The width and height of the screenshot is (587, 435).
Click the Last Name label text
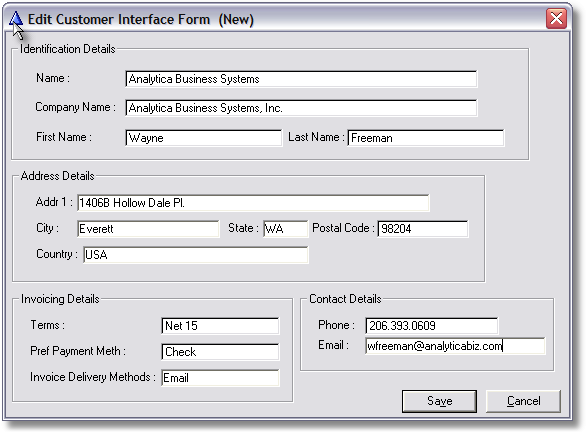[x=316, y=137]
